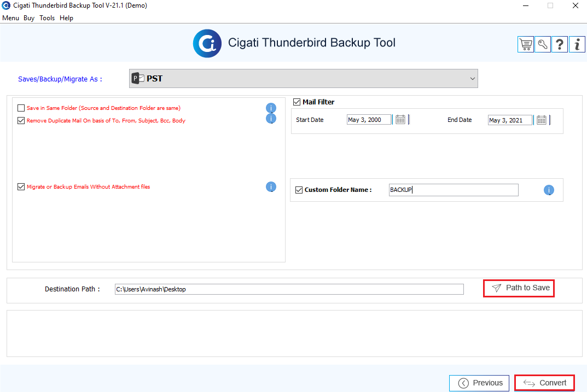This screenshot has width=587, height=392.
Task: Open help via the question mark icon
Action: (x=560, y=44)
